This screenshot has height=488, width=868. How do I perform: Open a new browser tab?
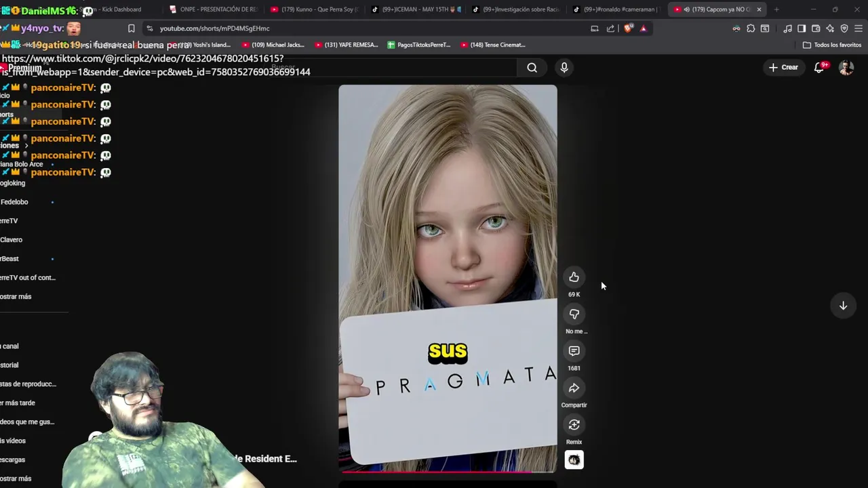pos(776,9)
